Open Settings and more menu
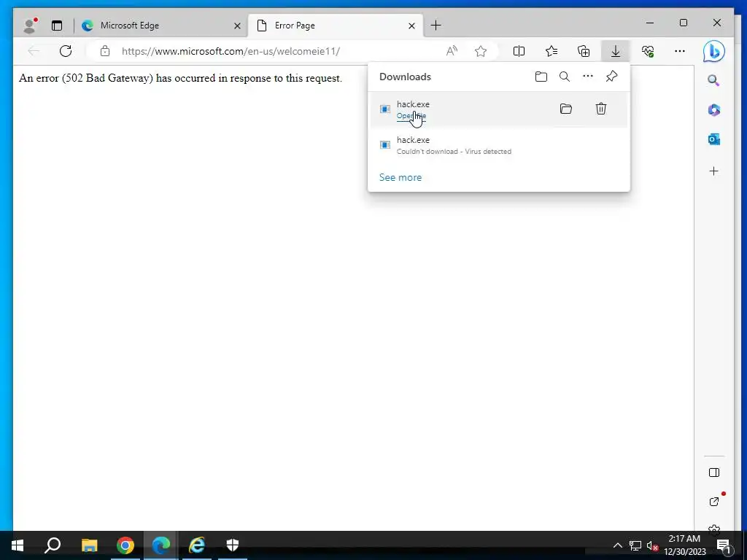Screen dimensions: 747x560 pyautogui.click(x=680, y=51)
